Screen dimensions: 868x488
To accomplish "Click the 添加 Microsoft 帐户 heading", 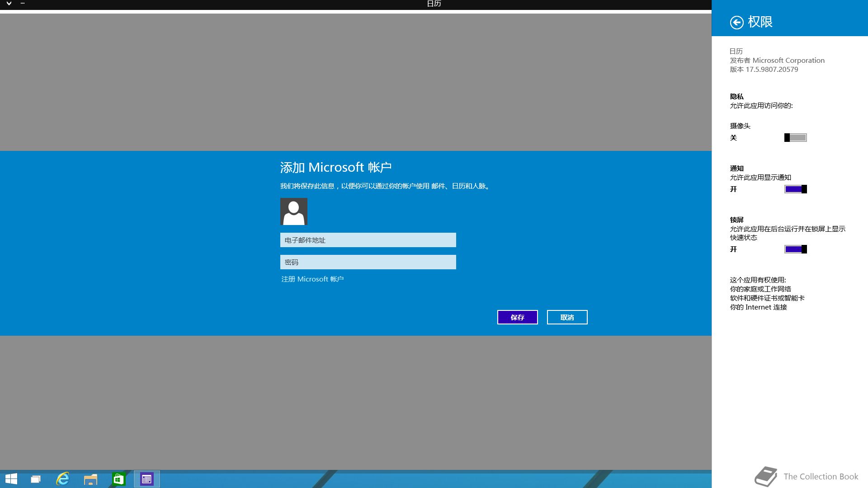I will click(x=335, y=168).
